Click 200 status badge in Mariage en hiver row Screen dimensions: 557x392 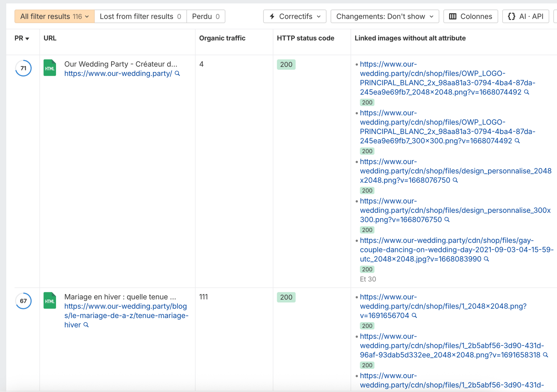pyautogui.click(x=286, y=297)
